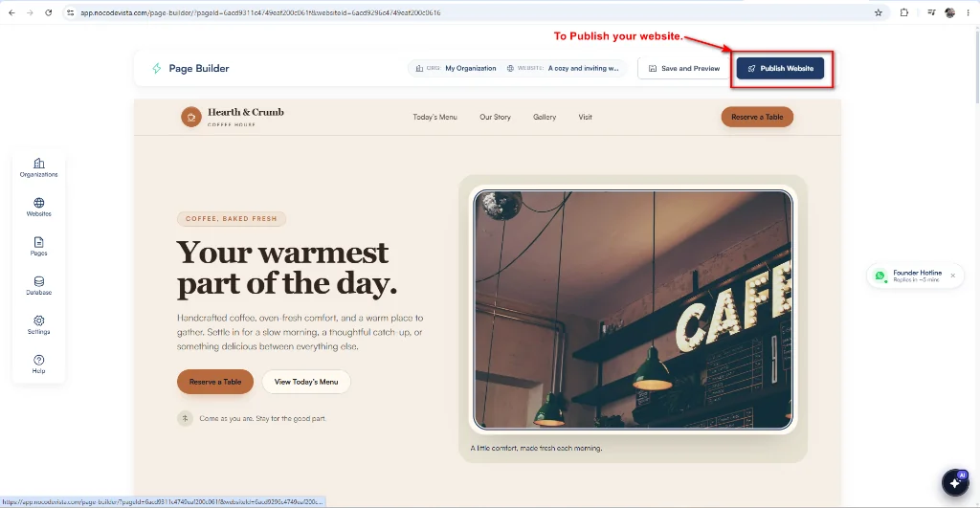
Task: Go back to the previous page
Action: pos(11,12)
